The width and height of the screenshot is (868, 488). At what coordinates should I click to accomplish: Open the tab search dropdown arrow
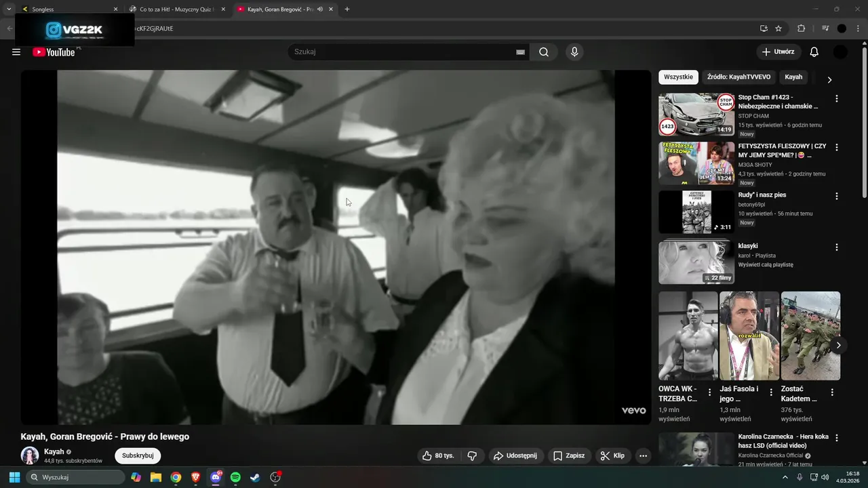pos(9,9)
